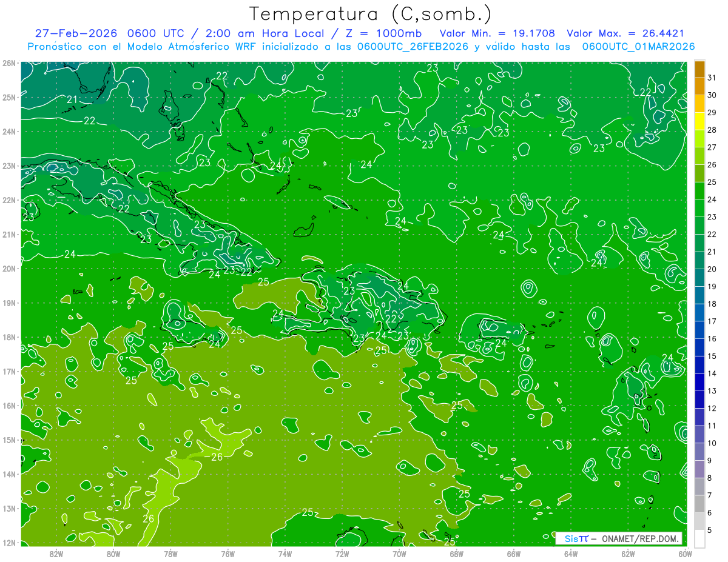Click color scale label '15'
Viewport: 728px width, 562px height.
pos(712,356)
